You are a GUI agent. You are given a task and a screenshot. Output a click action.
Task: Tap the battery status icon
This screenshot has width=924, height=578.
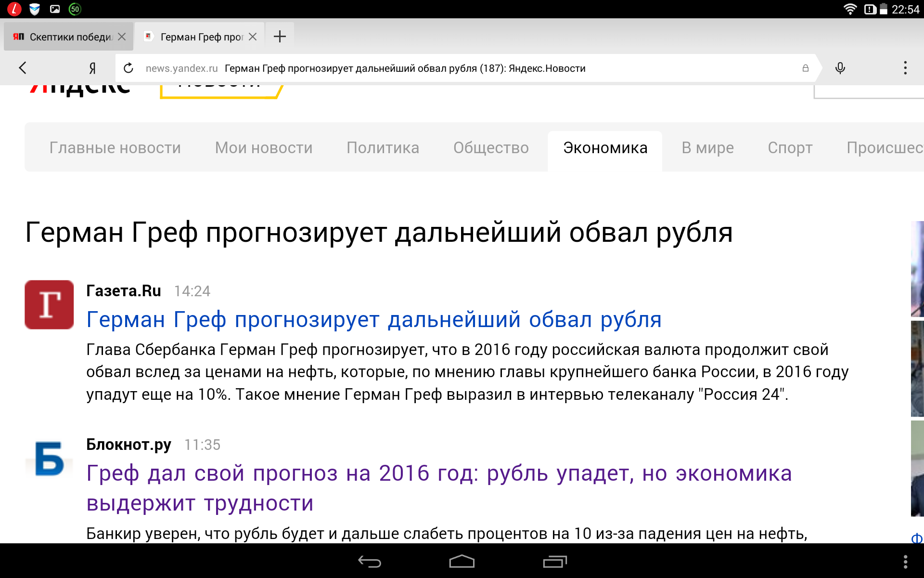[884, 9]
